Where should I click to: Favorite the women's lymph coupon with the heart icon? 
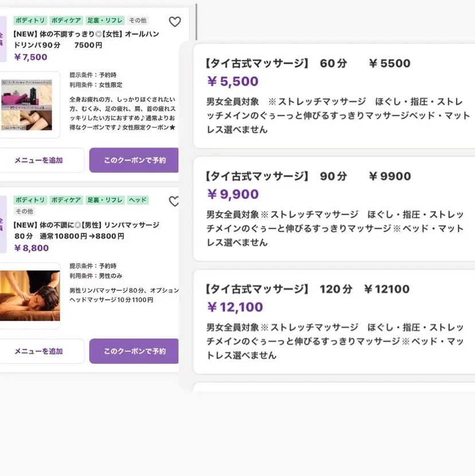[x=174, y=21]
